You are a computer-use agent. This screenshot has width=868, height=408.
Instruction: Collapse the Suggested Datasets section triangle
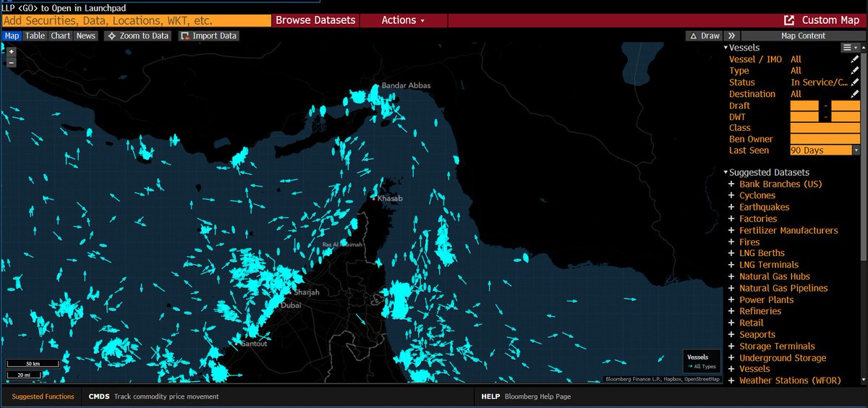click(x=726, y=172)
